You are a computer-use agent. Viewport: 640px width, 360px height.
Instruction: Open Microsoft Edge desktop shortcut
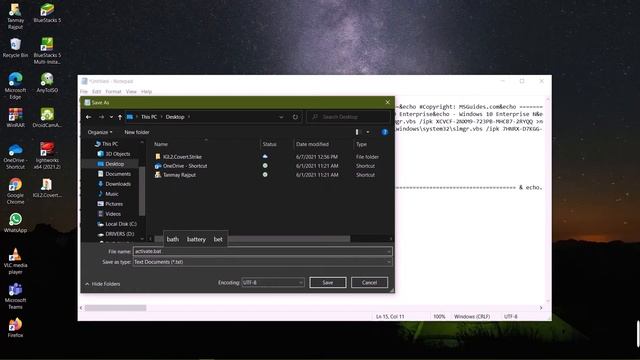[16, 86]
